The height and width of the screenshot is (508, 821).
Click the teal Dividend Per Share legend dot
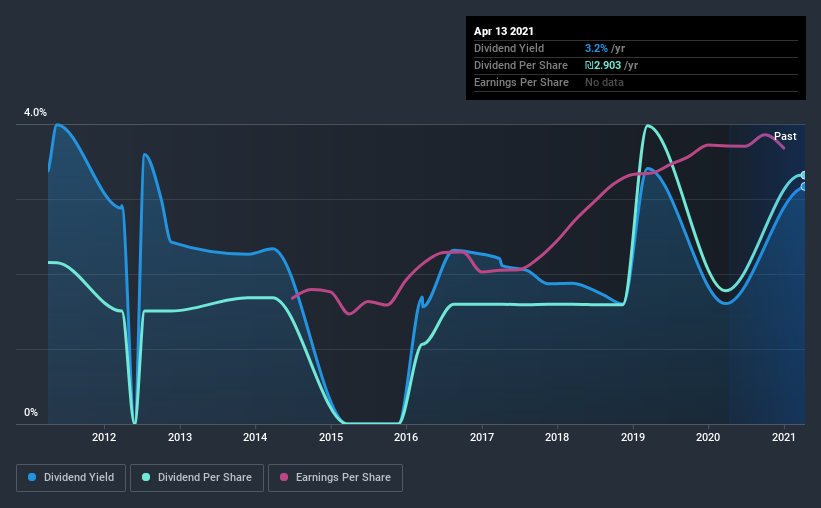tap(146, 477)
